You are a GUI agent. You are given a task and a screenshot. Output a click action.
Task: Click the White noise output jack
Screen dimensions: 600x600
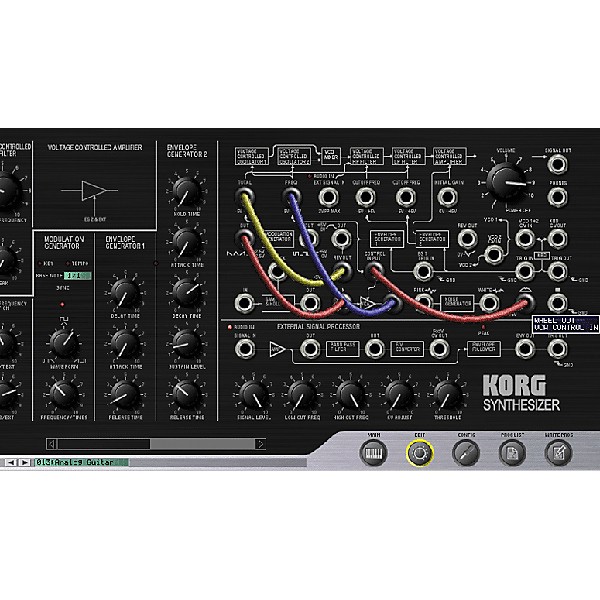489,303
